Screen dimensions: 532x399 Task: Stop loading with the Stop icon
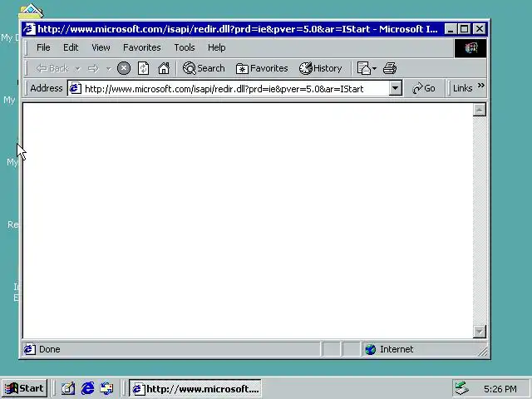click(x=124, y=68)
